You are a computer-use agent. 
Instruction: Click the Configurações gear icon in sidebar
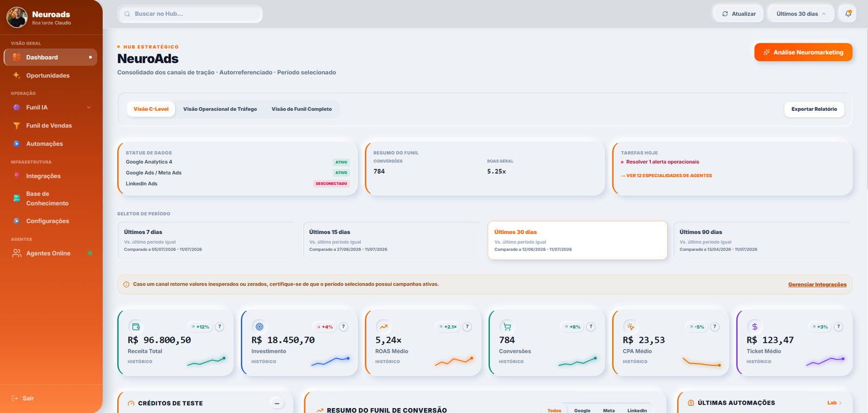click(x=17, y=221)
